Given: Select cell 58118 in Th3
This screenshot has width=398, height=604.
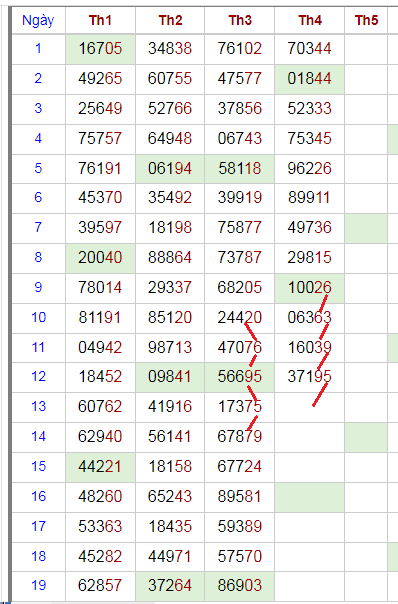Looking at the screenshot, I should tap(240, 169).
